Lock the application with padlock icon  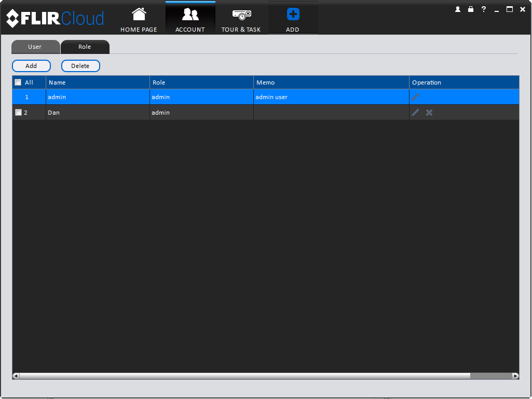click(471, 9)
